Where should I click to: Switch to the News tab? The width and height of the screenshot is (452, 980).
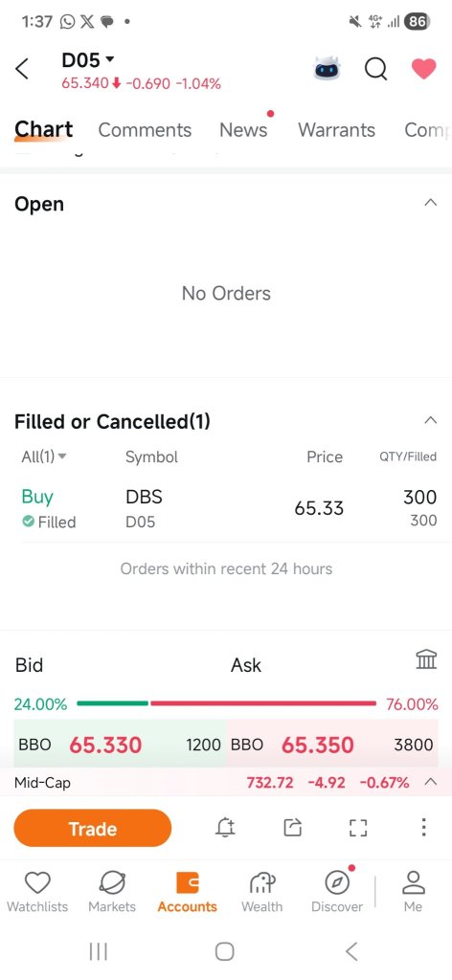tap(243, 130)
